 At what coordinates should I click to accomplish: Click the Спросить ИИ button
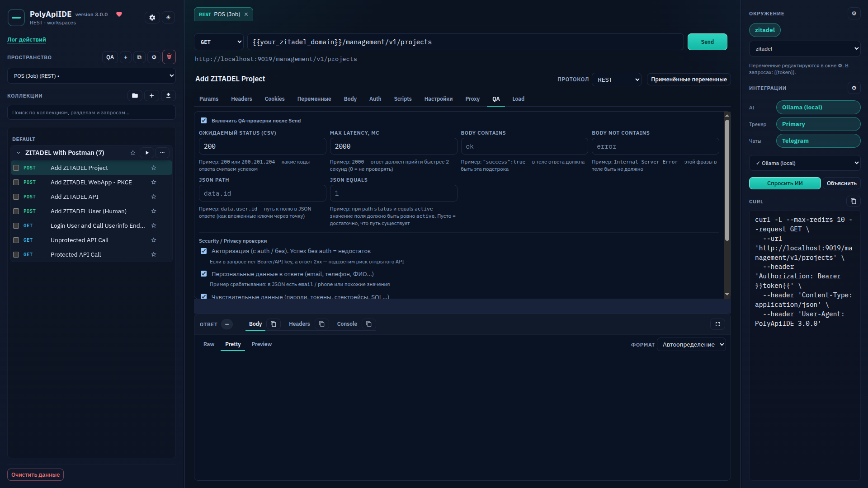click(785, 183)
